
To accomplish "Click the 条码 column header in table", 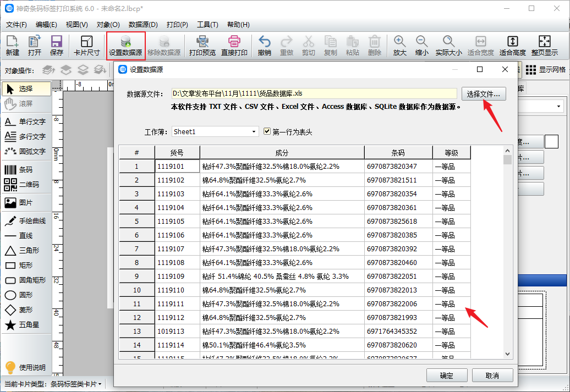I will [x=398, y=153].
